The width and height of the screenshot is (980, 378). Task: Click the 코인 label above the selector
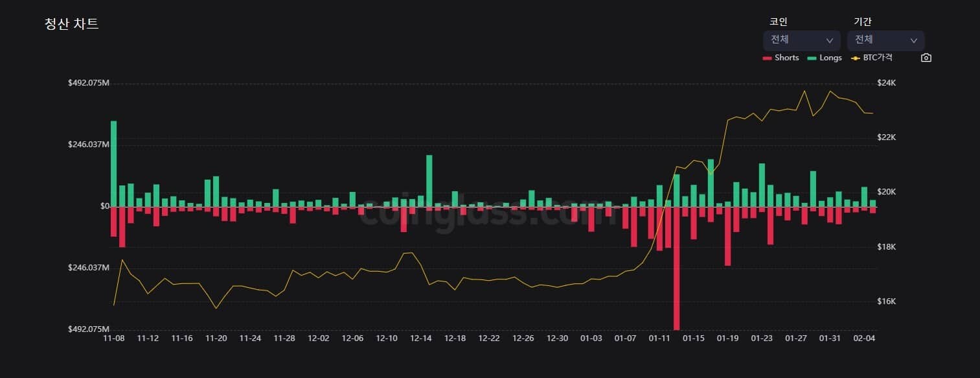point(778,21)
